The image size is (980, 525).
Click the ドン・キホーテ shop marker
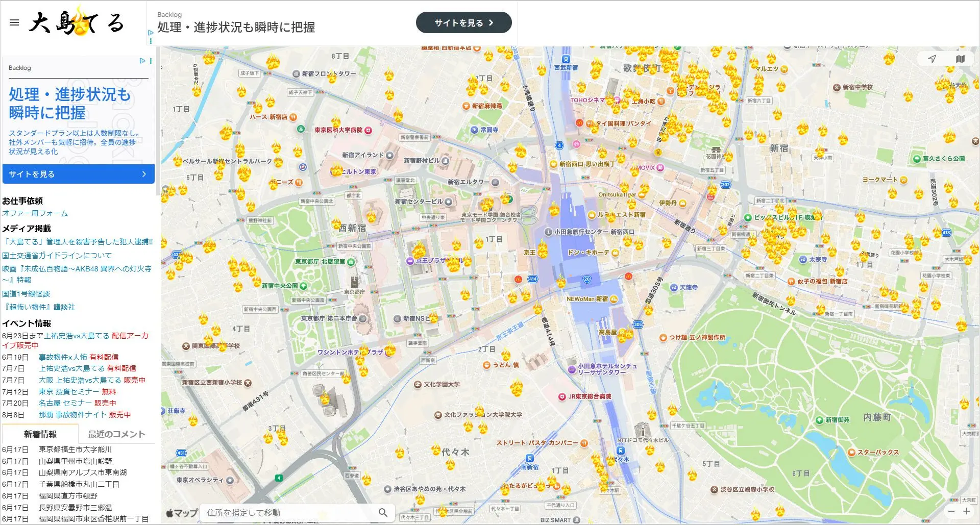click(x=615, y=253)
